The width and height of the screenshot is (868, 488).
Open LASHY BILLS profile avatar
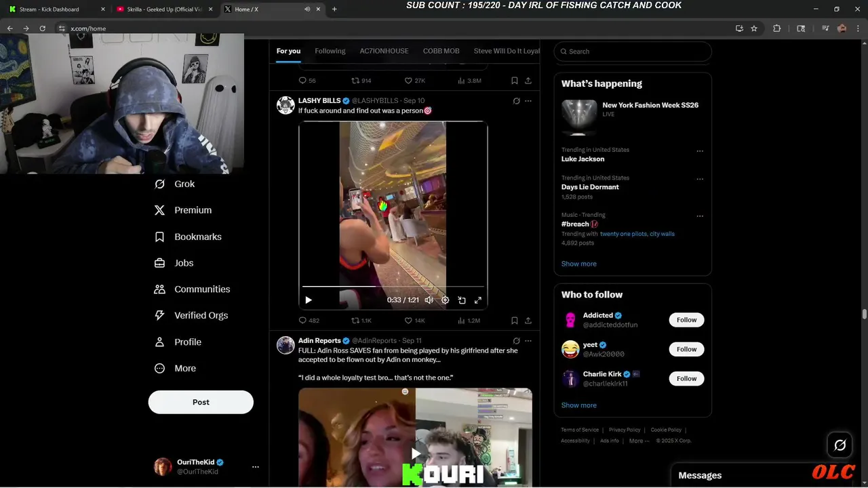pyautogui.click(x=285, y=105)
